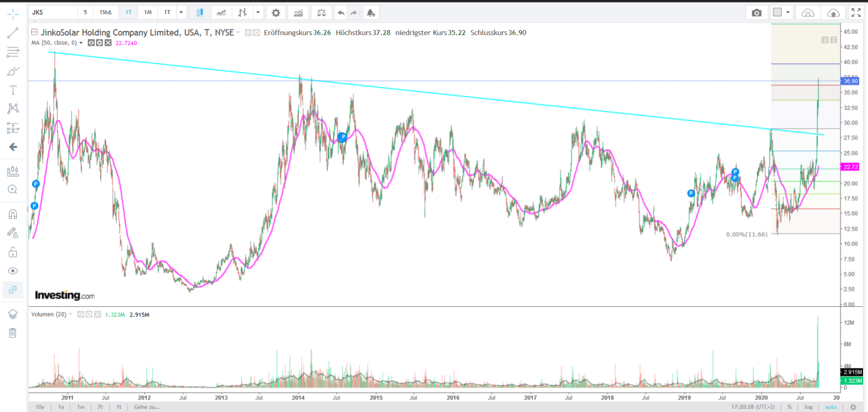Remove the Volumen indicator
Image resolution: width=868 pixels, height=412 pixels.
[x=97, y=314]
